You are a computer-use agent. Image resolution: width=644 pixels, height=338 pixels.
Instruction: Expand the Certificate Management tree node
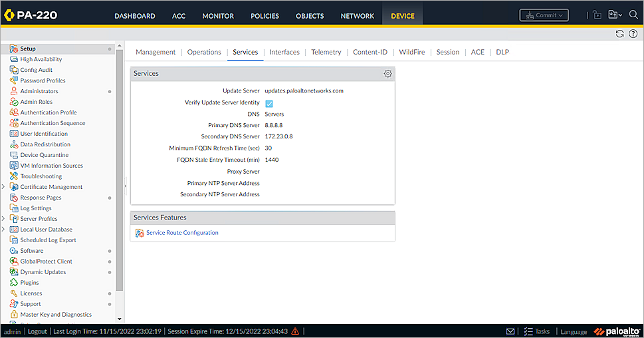coord(3,187)
